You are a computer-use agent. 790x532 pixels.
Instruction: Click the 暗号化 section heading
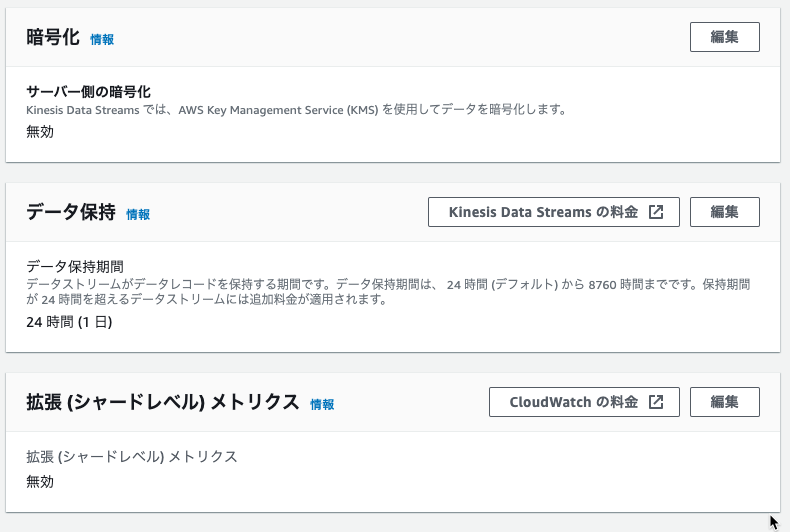[x=53, y=37]
